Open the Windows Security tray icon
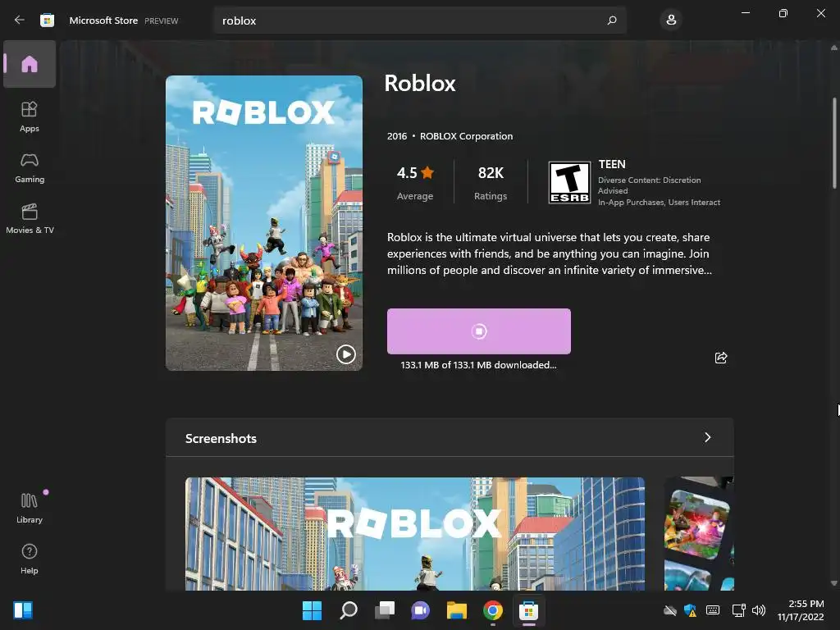This screenshot has width=840, height=630. 691,610
